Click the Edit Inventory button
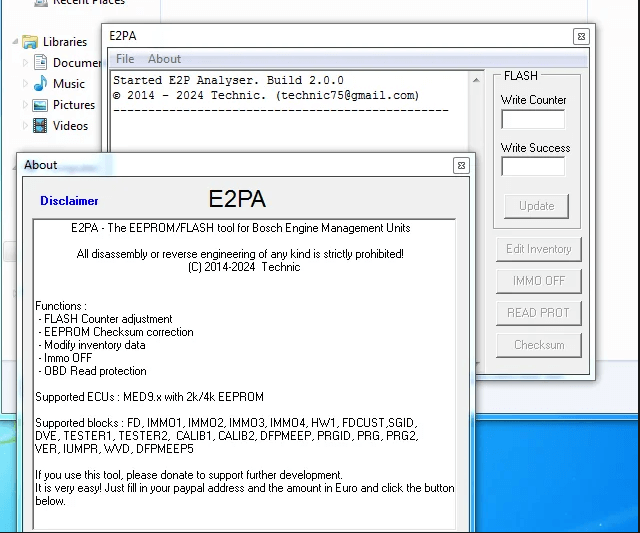 538,249
